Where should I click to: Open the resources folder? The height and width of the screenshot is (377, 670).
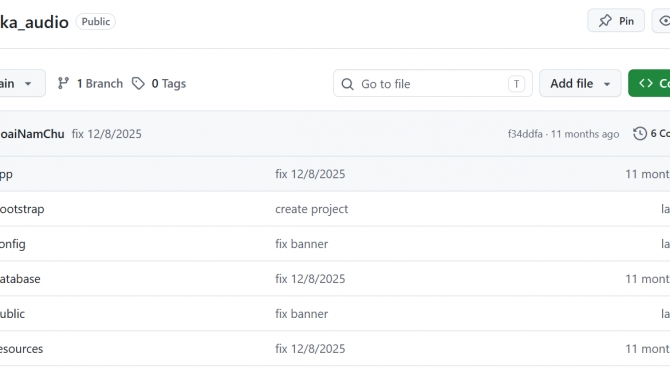tap(21, 349)
